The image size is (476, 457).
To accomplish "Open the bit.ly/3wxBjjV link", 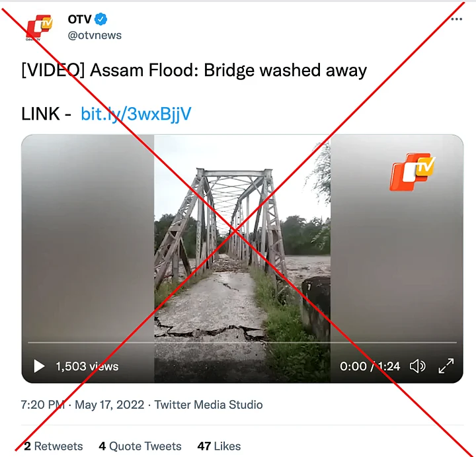I will pyautogui.click(x=136, y=114).
